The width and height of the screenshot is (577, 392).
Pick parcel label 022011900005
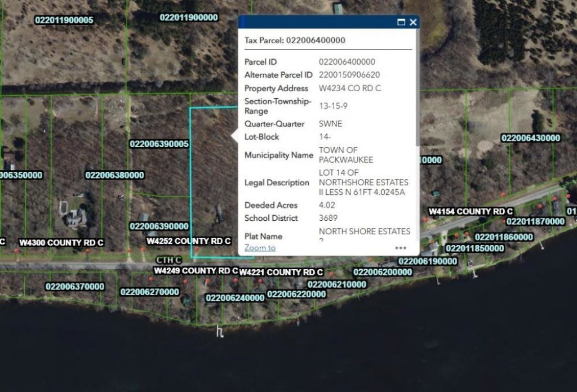coord(64,20)
